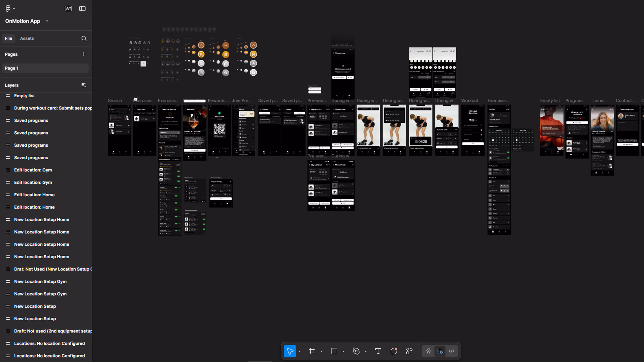Add a new page with plus button

point(84,54)
